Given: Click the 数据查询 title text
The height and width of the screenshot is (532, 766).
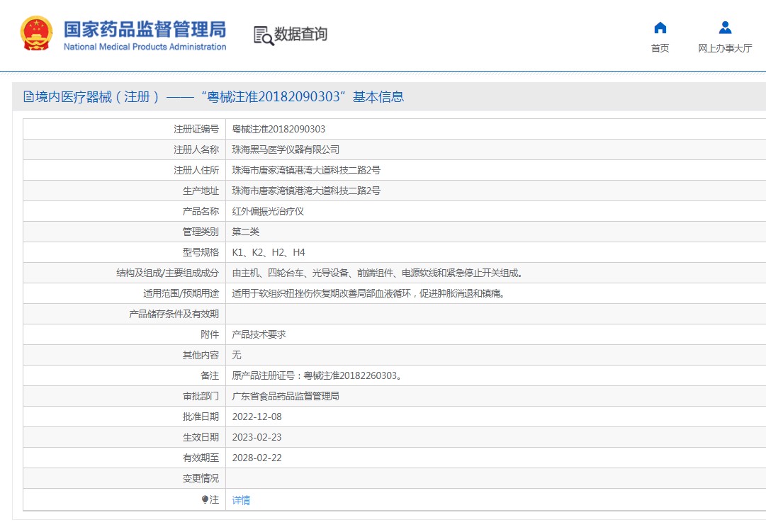Looking at the screenshot, I should (x=301, y=34).
